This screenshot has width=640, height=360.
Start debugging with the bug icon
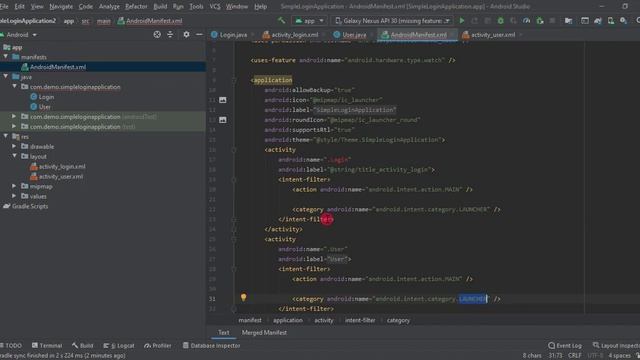[500, 20]
